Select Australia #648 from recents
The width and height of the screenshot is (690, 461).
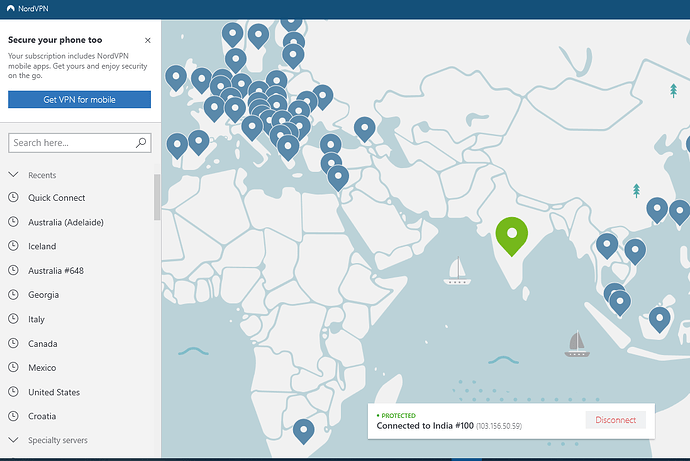[56, 271]
